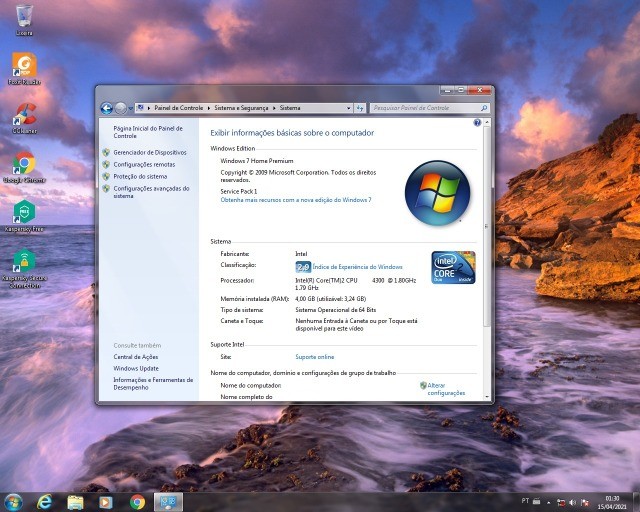Open Configurações avançadas do sistema
Screen dimensions: 640x512
[151, 192]
